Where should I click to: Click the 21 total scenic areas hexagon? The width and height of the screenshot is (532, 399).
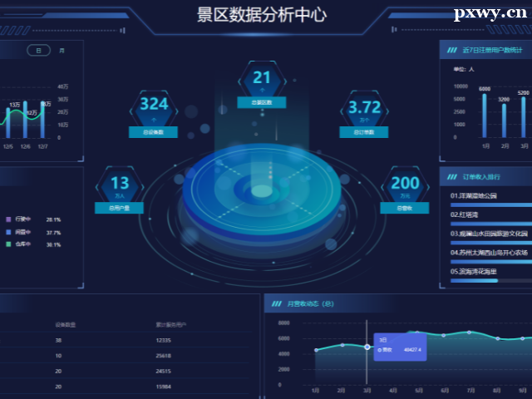pyautogui.click(x=262, y=81)
